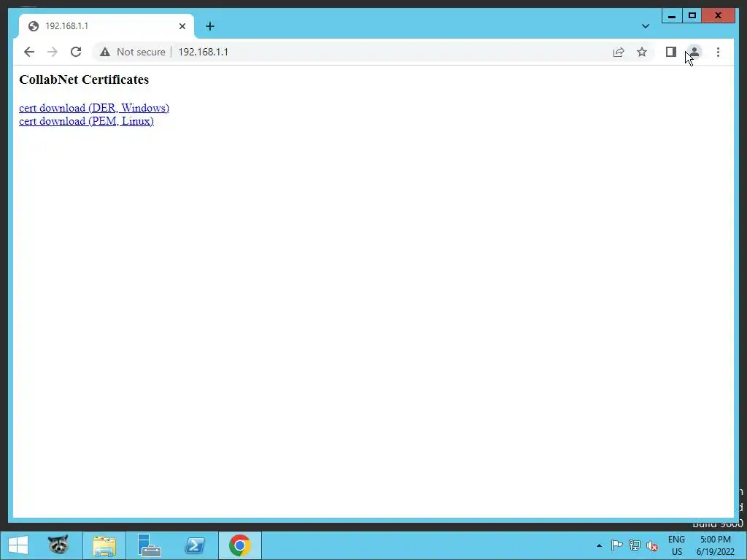Screen dimensions: 747x560
Task: Open the raccoon icon app in taskbar
Action: (58, 545)
